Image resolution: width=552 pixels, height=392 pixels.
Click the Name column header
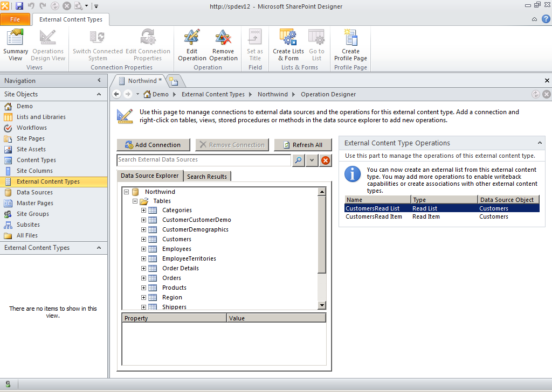[378, 200]
